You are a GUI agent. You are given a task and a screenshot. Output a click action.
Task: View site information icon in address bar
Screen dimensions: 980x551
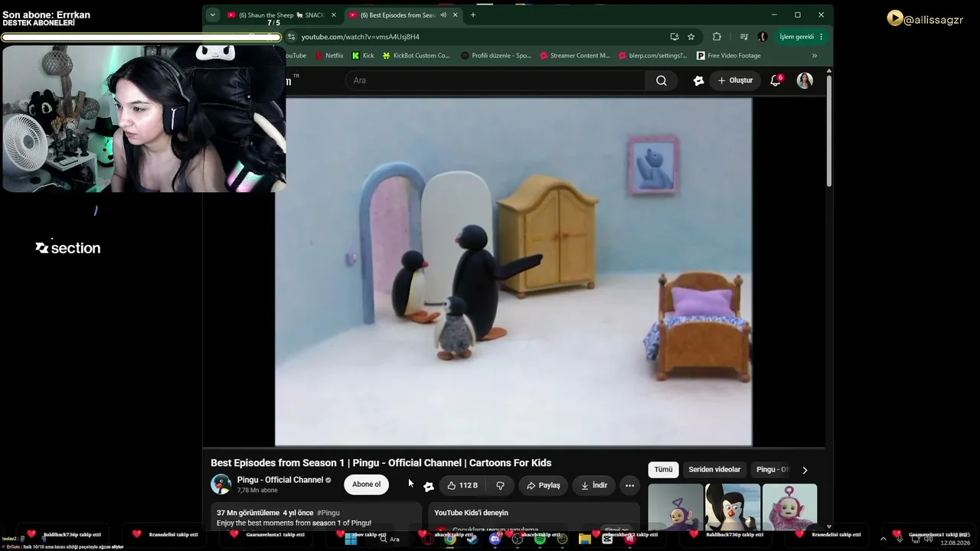291,37
